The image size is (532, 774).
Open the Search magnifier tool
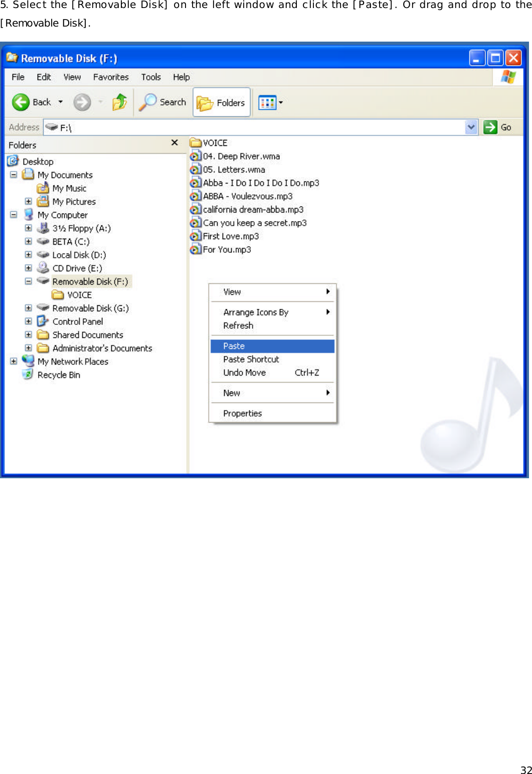point(162,102)
